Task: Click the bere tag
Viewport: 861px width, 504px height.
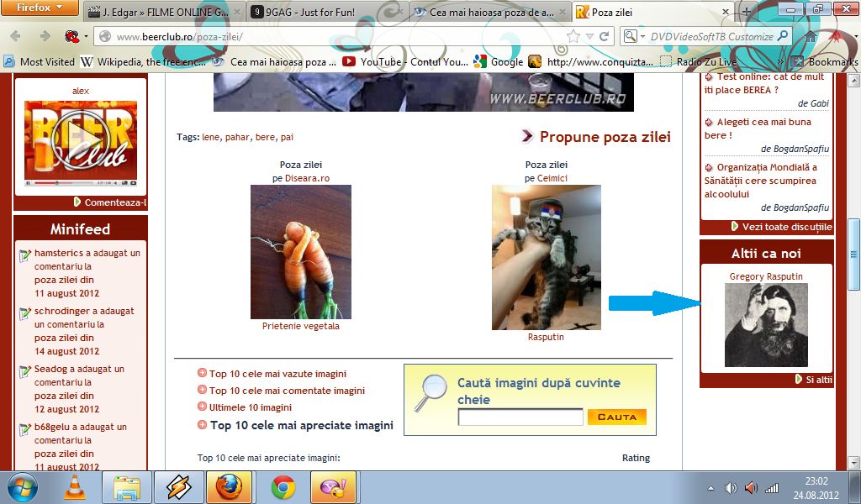Action: click(x=265, y=137)
